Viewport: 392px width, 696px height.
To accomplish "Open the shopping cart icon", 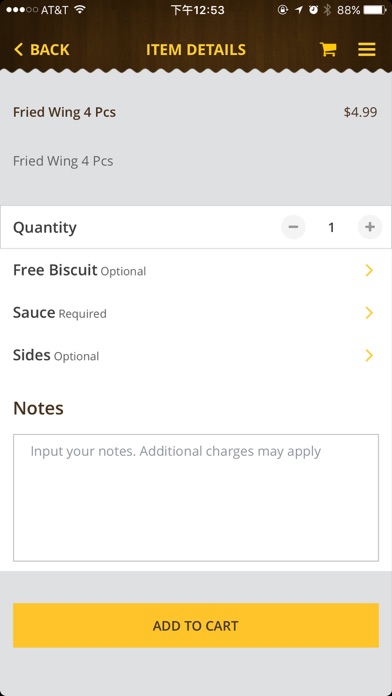I will point(328,49).
